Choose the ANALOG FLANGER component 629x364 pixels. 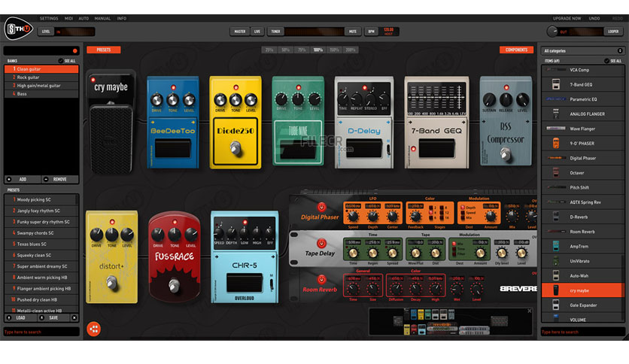582,114
